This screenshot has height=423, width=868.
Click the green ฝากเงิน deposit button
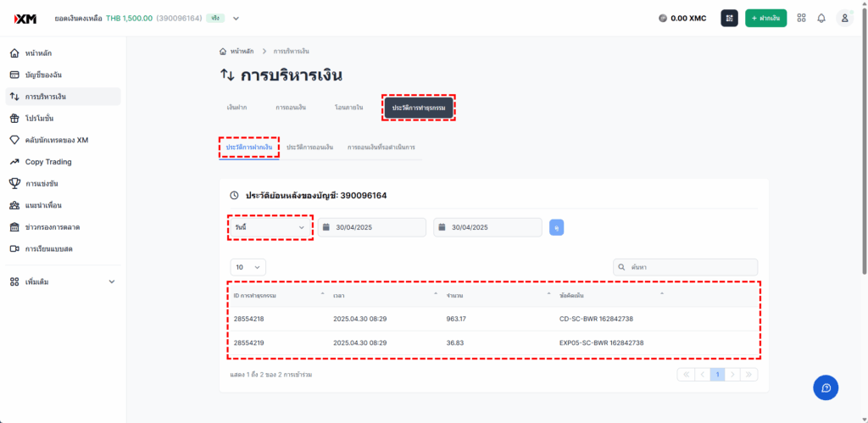pos(766,19)
